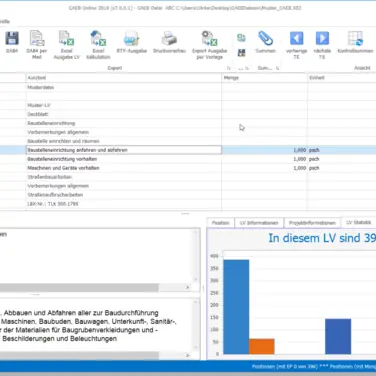Click the RTF-Ausgabe icon

(132, 42)
